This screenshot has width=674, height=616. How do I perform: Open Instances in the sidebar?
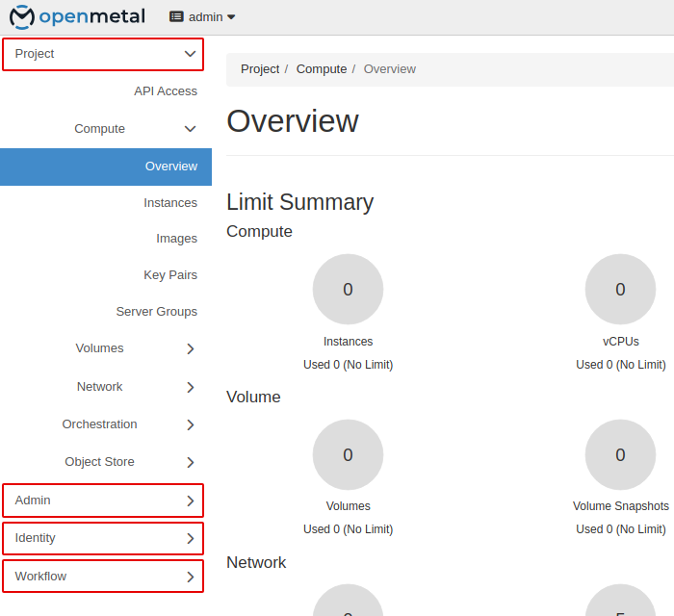170,203
